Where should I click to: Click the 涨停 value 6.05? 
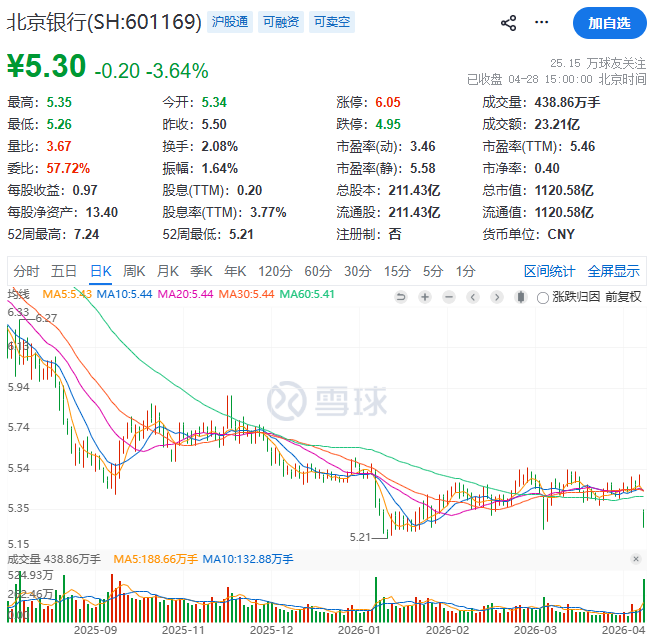pyautogui.click(x=388, y=102)
